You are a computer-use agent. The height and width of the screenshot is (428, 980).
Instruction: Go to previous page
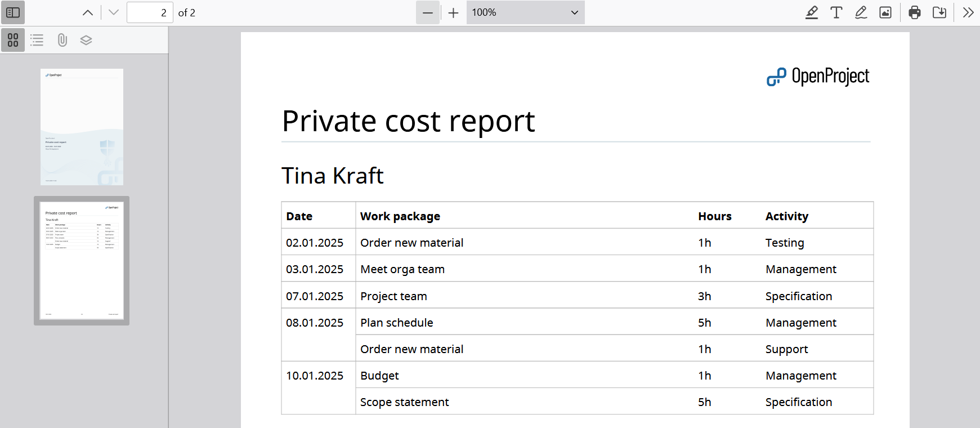coord(88,12)
